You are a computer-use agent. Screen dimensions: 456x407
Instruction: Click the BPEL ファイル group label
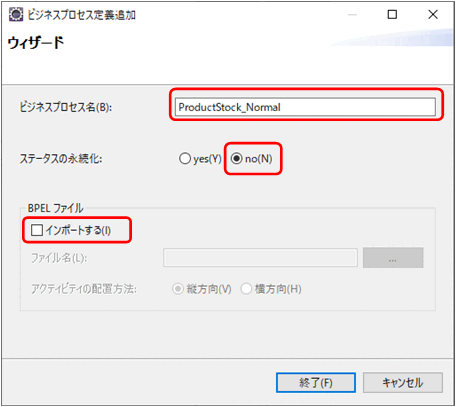click(55, 208)
